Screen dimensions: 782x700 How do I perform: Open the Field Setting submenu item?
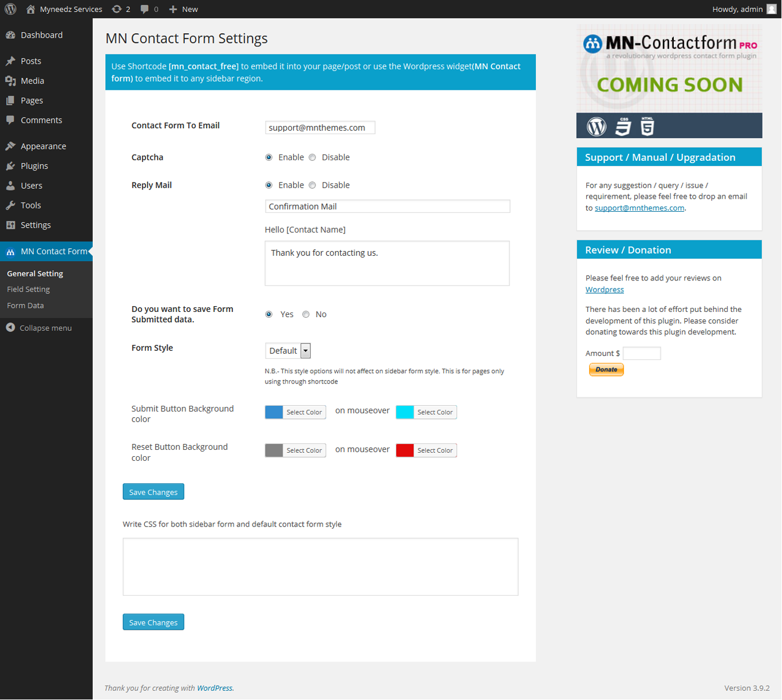coord(29,290)
